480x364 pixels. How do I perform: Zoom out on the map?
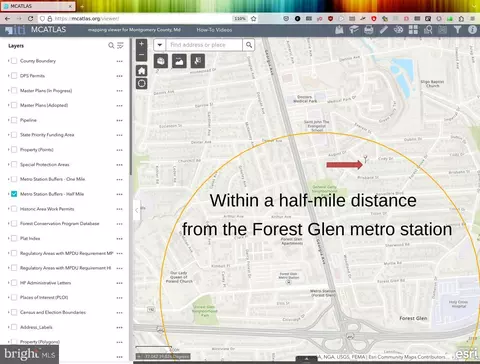coord(141,55)
